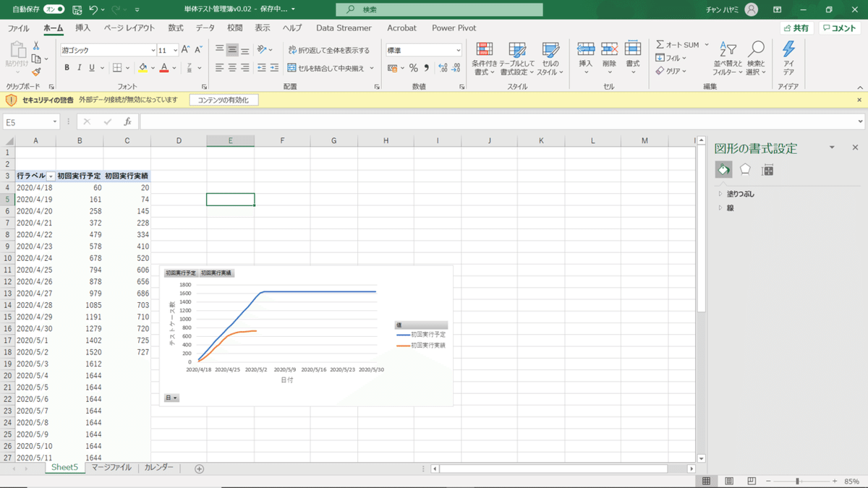Apply italic formatting with I icon

[80, 68]
